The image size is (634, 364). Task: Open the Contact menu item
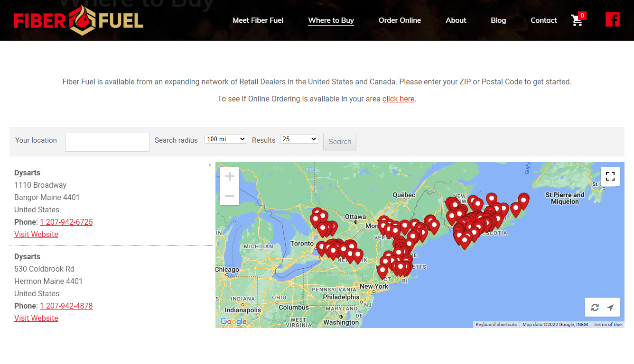click(544, 20)
